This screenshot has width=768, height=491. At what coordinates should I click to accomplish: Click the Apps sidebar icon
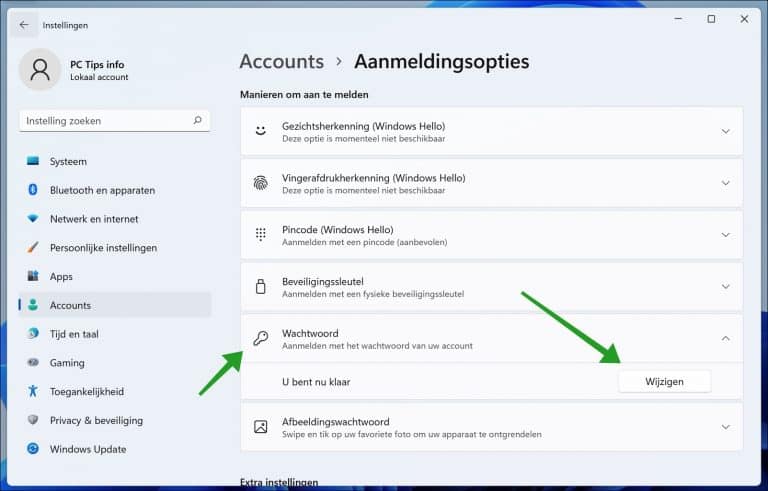33,276
